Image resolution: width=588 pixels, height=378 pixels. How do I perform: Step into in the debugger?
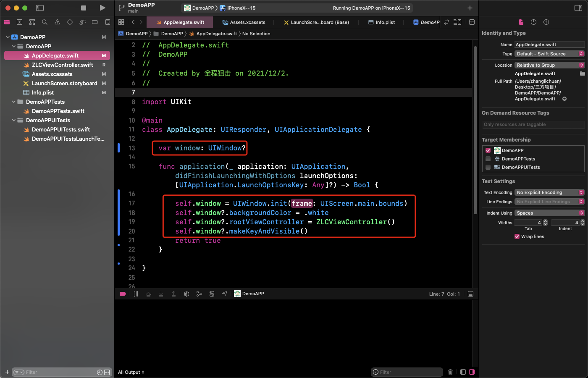(x=161, y=294)
